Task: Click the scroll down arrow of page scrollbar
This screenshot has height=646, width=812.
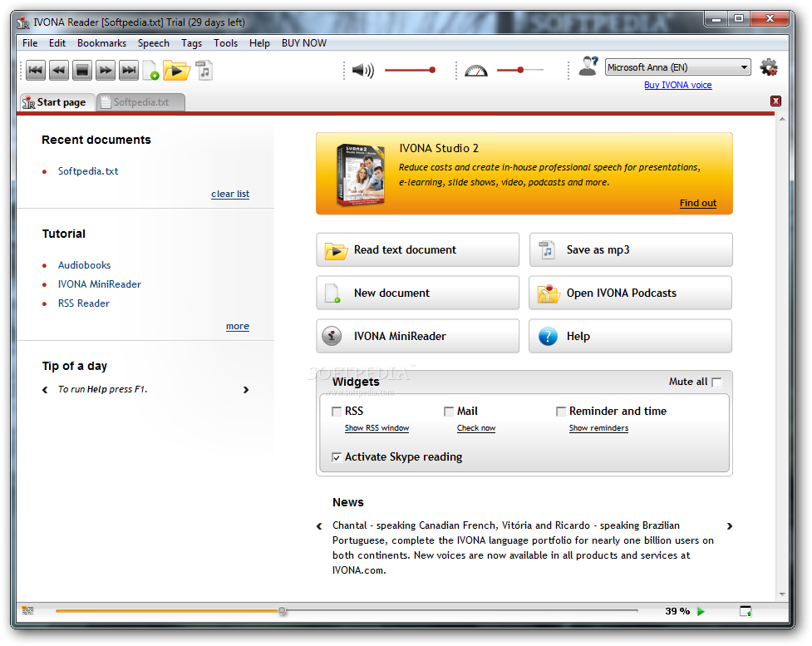Action: point(782,594)
